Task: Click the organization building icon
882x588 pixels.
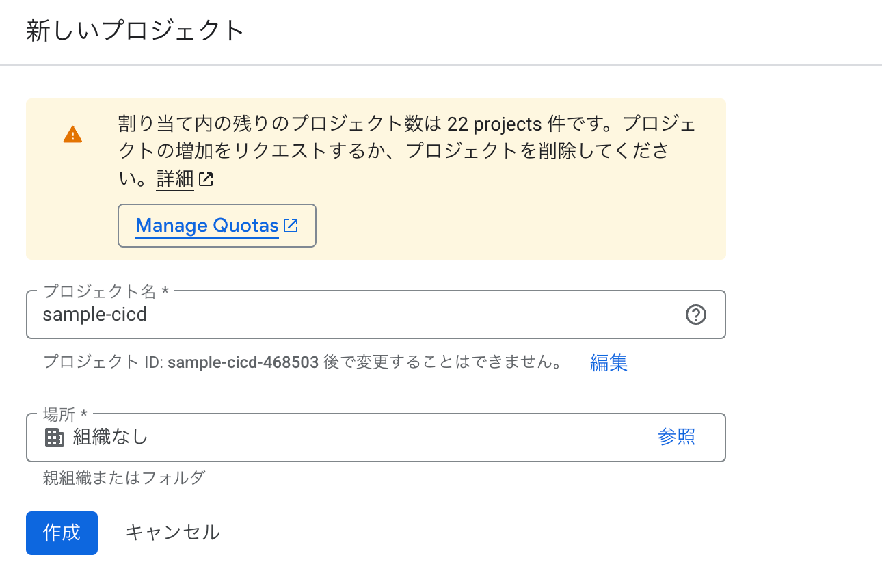Action: pos(55,438)
